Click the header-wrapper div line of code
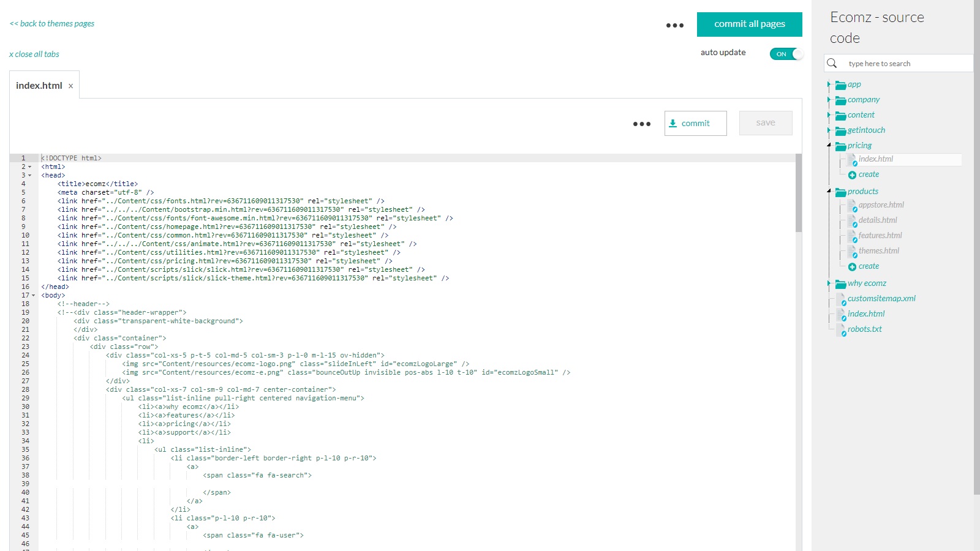 (x=122, y=313)
